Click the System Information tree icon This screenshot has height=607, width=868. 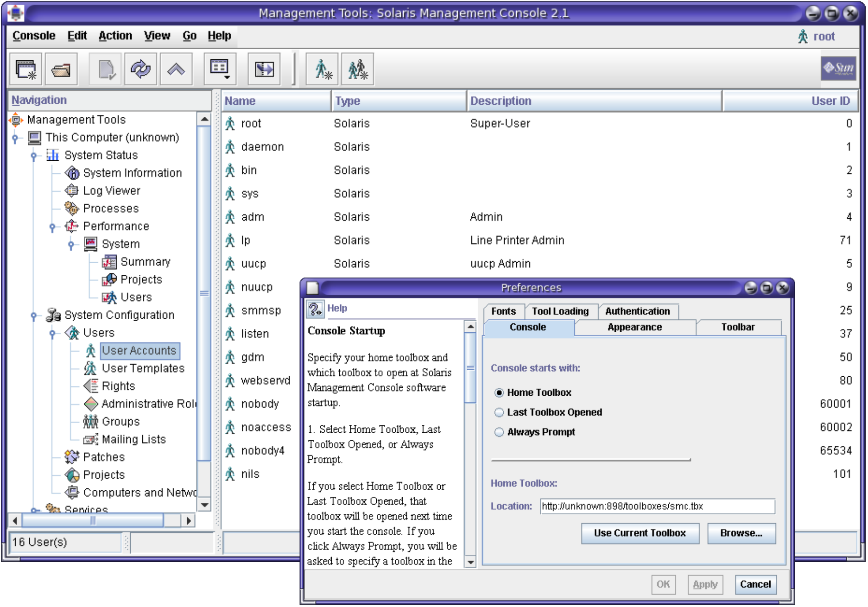(72, 173)
